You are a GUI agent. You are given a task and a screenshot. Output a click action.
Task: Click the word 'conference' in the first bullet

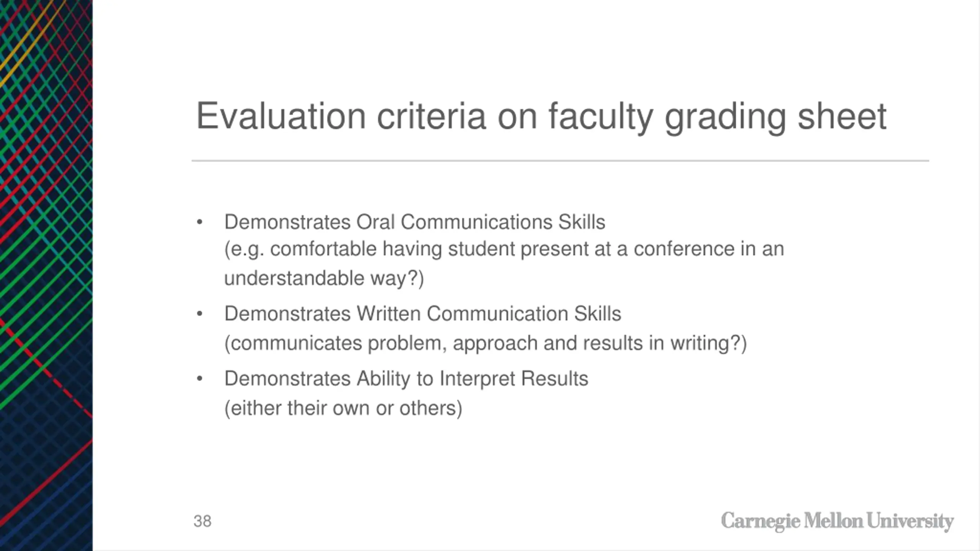coord(684,249)
